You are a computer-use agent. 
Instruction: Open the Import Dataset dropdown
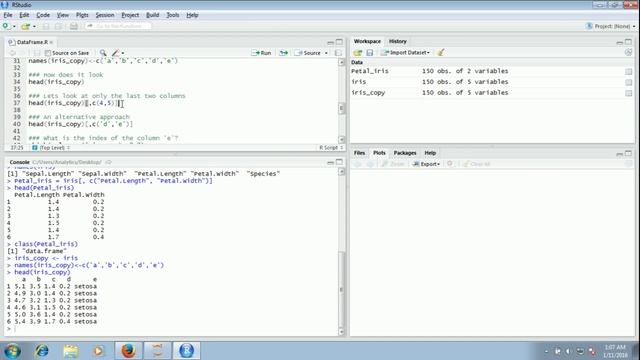coord(405,53)
